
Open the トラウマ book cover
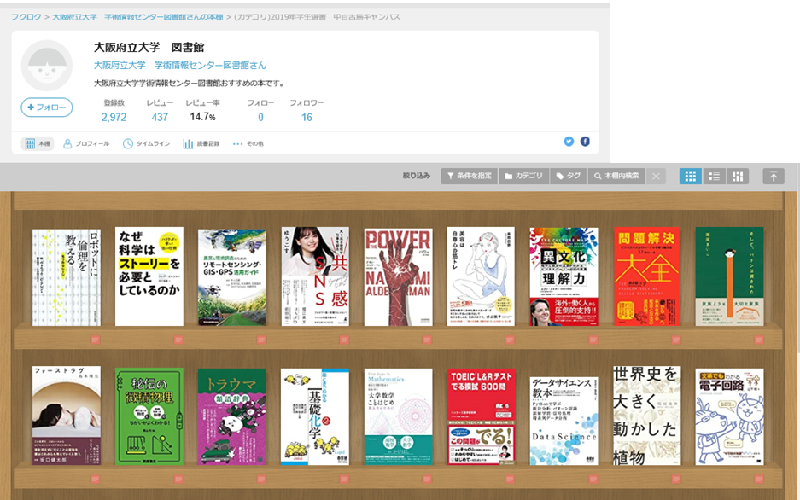[x=232, y=417]
